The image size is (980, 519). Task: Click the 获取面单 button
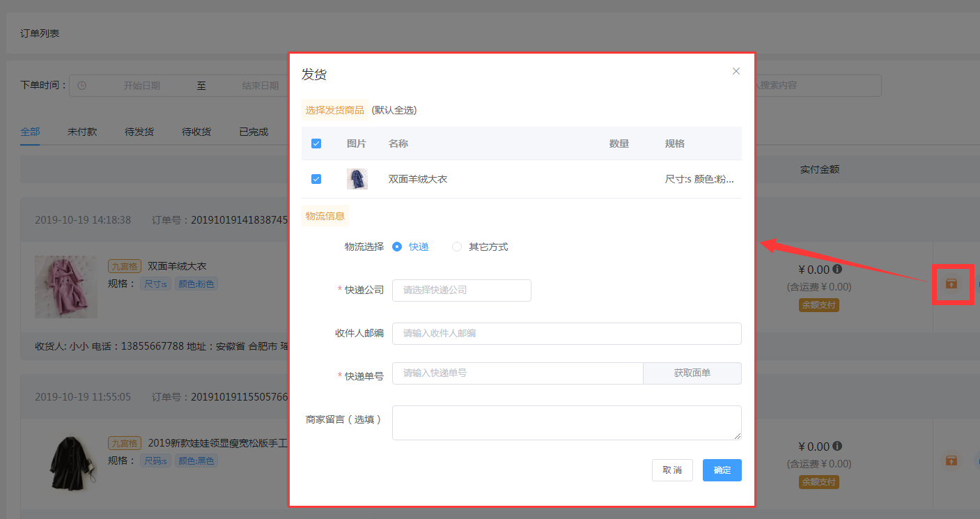(x=692, y=373)
